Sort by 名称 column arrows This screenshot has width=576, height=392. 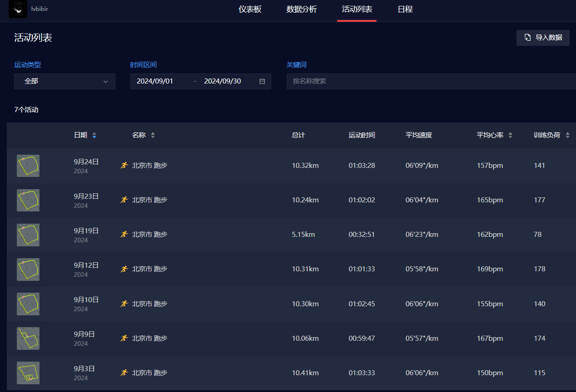coord(153,135)
